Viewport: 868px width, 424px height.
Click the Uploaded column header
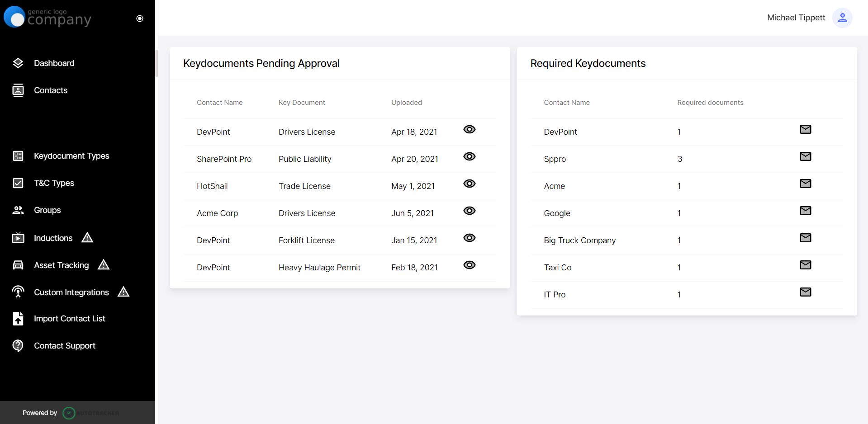[x=406, y=103]
